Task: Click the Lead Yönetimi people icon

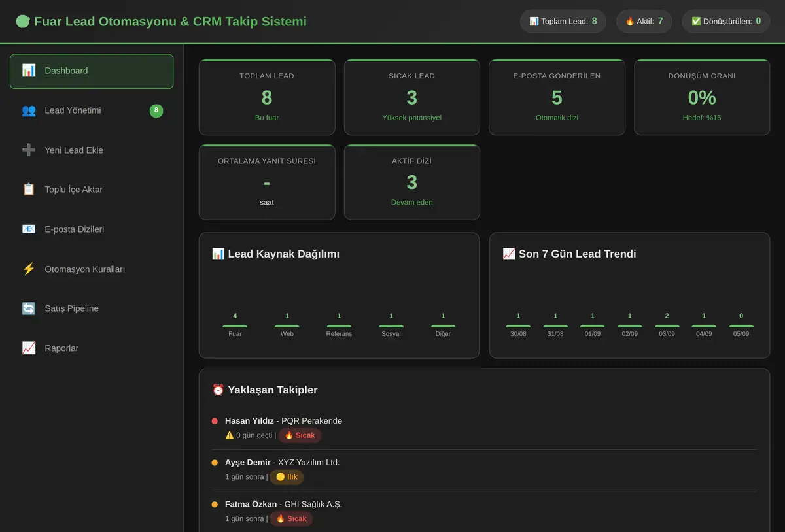Action: pos(29,110)
